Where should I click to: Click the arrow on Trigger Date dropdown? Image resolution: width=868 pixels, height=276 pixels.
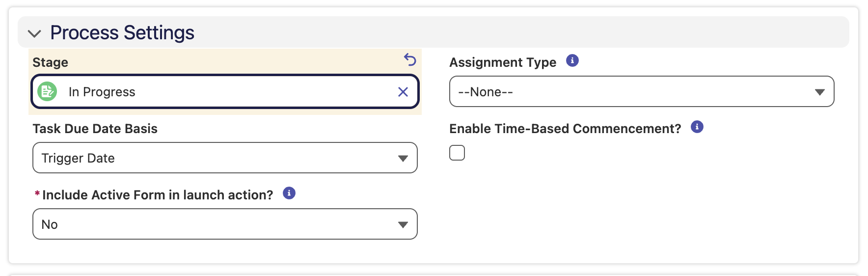403,158
